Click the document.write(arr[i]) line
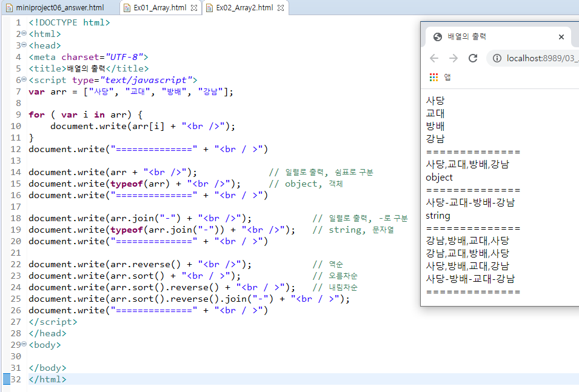This screenshot has width=579, height=392. [143, 126]
